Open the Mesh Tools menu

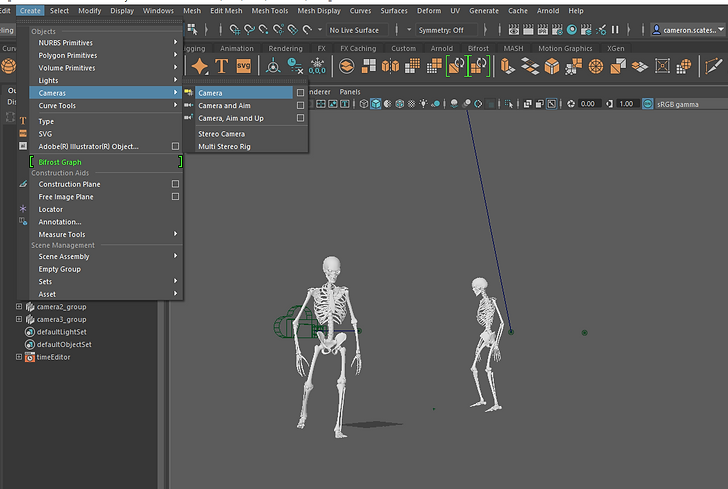[x=270, y=11]
